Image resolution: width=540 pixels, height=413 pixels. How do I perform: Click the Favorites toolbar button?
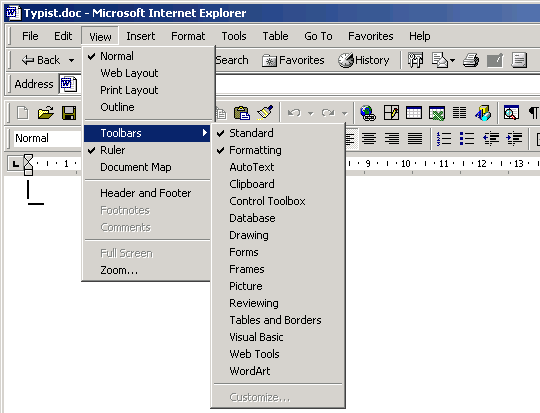pyautogui.click(x=293, y=60)
